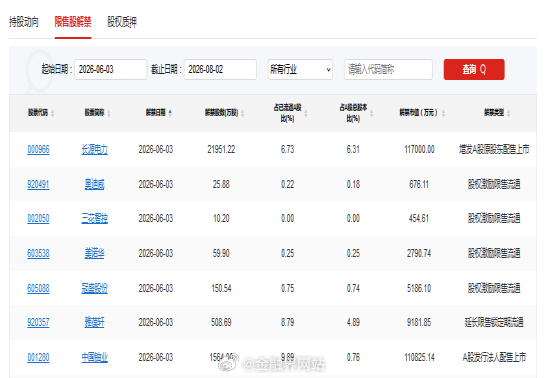Viewport: 547px width, 378px height.
Task: Open stock code 603538 link
Action: pyautogui.click(x=38, y=253)
